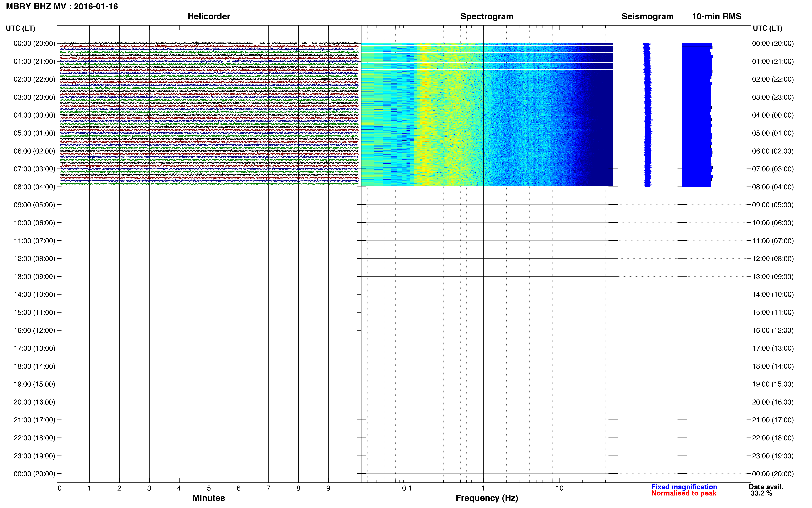Click left axis time label '18:00 (14:00)'
Image resolution: width=812 pixels, height=508 pixels.
(34, 366)
